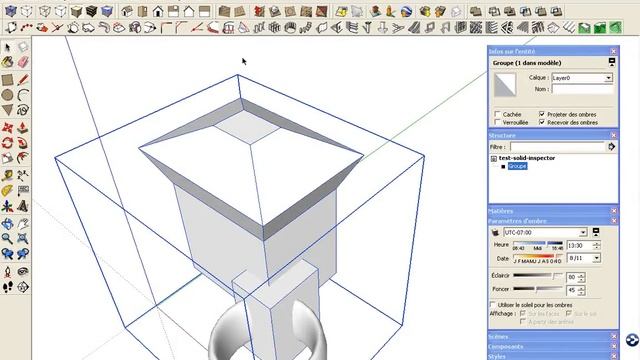Screen dimensions: 640x360
Task: Enable X-ray face style
Action: tap(11, 11)
